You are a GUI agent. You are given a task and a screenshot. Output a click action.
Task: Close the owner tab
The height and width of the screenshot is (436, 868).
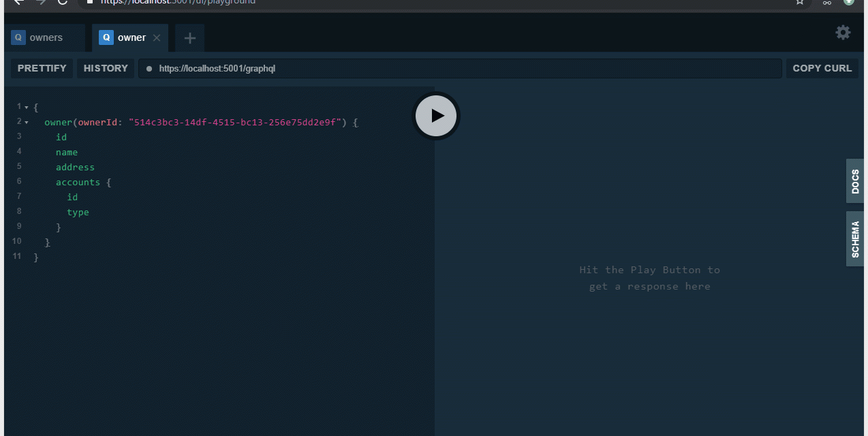[157, 38]
